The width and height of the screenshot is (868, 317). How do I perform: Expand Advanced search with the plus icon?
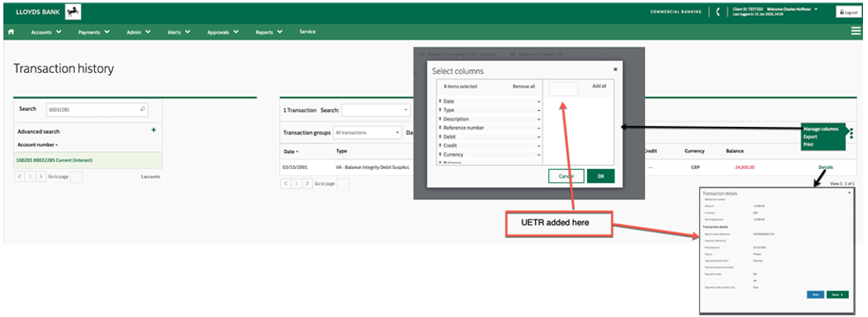[153, 130]
